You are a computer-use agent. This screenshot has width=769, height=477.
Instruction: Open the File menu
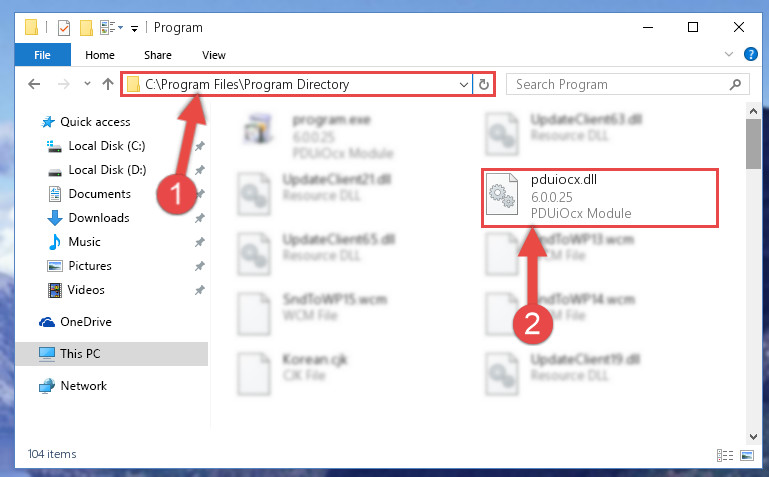tap(42, 55)
